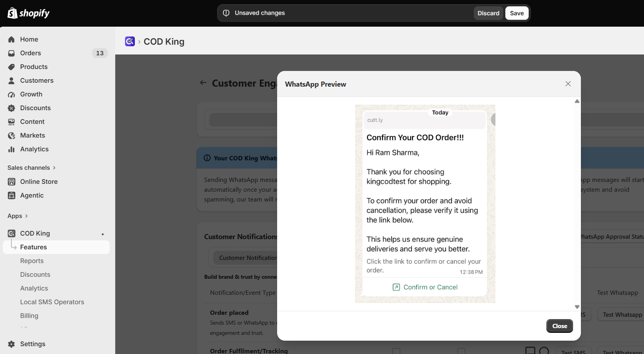Click the greeting 'Hi Ram Sharma,'
The width and height of the screenshot is (644, 354).
pyautogui.click(x=393, y=152)
